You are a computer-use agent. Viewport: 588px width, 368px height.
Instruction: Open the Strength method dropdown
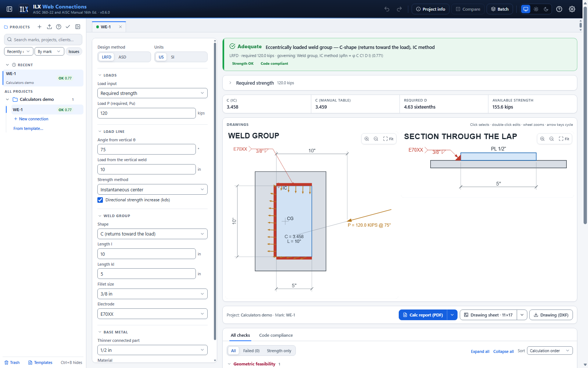(x=153, y=190)
